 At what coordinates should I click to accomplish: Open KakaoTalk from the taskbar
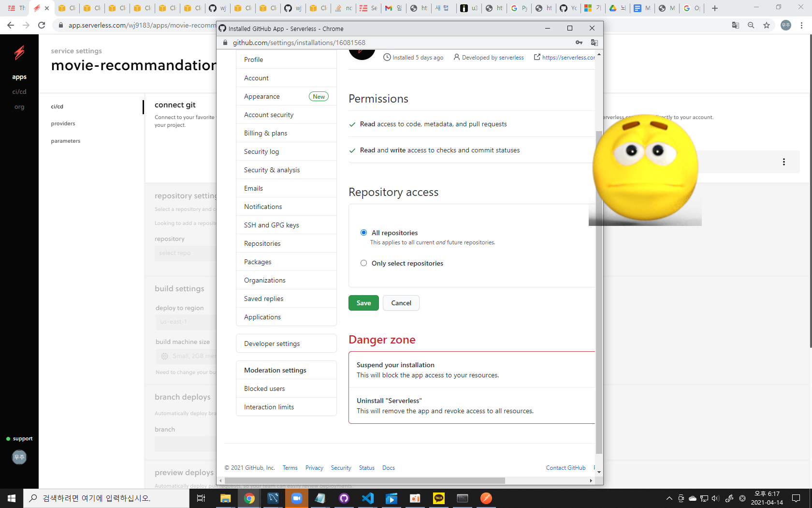pyautogui.click(x=438, y=498)
